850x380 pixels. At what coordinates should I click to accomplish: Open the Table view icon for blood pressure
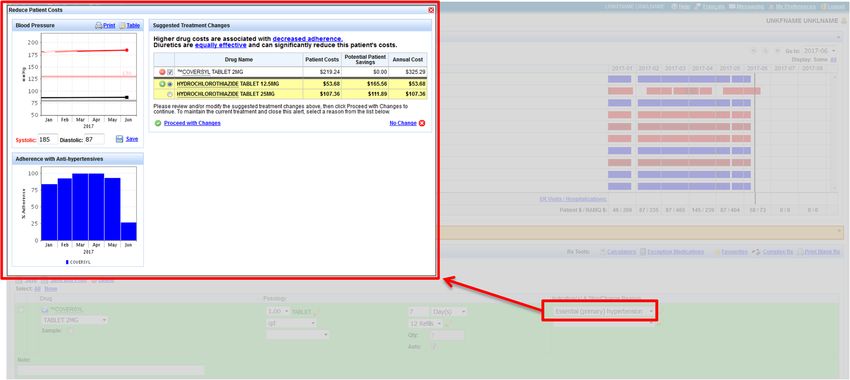coord(123,25)
